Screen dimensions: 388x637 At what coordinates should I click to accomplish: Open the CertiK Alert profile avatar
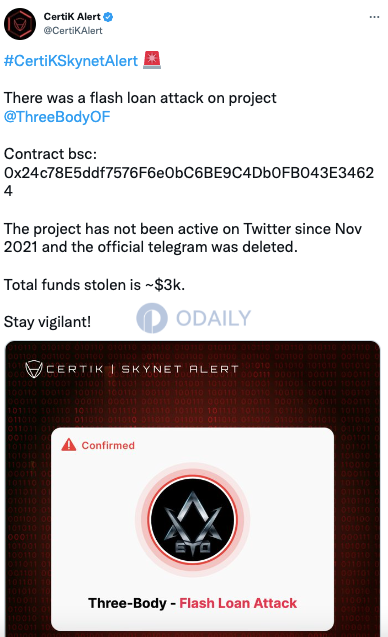[x=20, y=24]
